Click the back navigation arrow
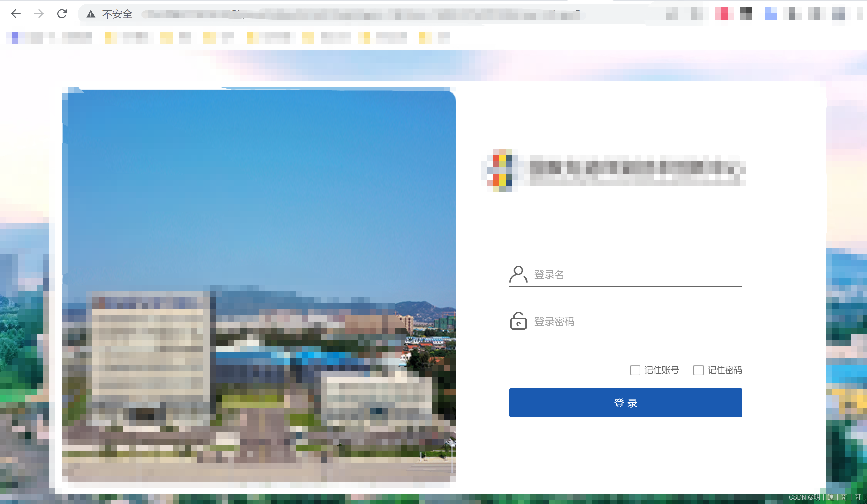Viewport: 867px width, 504px height. [x=16, y=14]
